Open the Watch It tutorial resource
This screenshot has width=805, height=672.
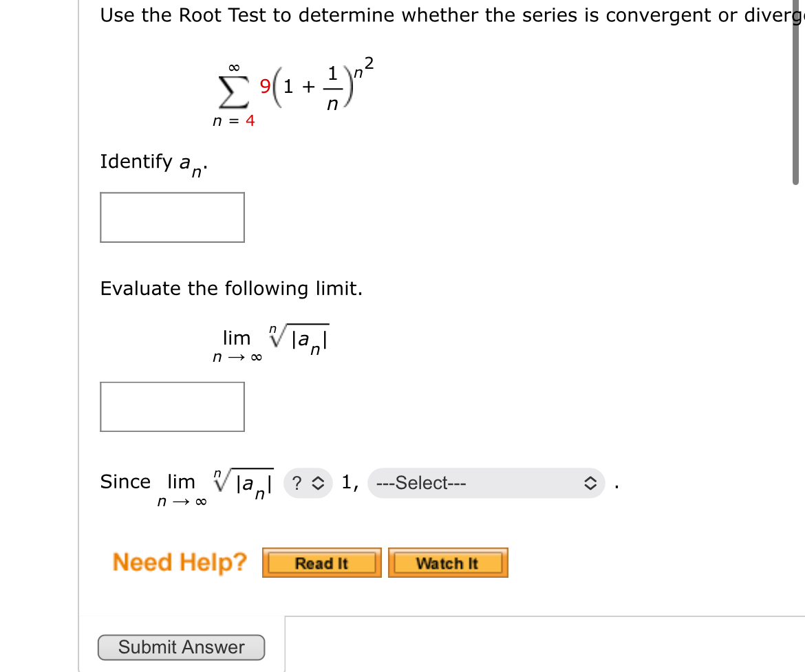pos(448,563)
